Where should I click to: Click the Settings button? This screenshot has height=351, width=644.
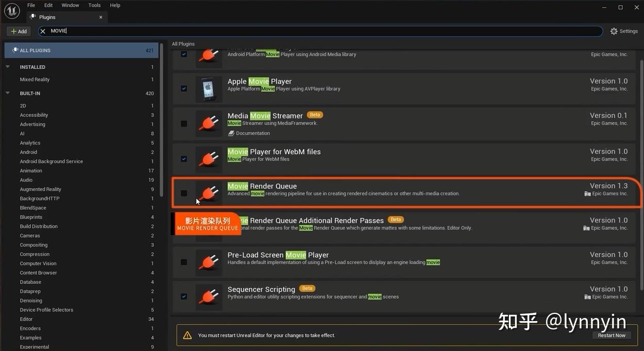click(624, 31)
